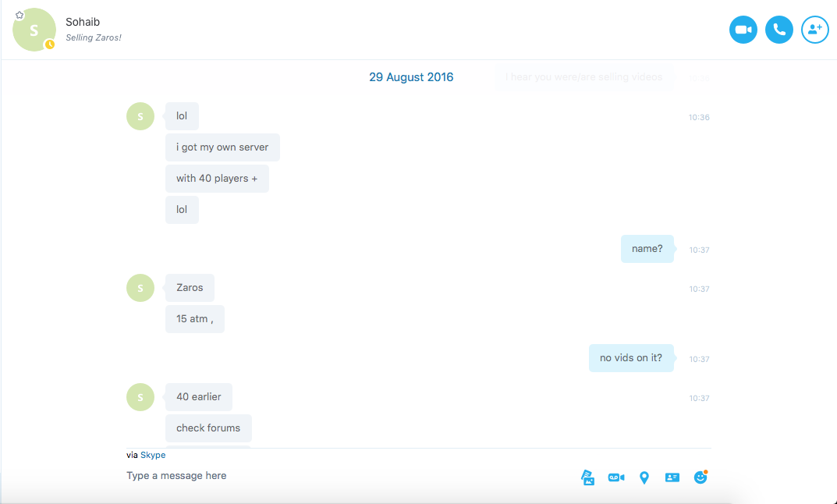This screenshot has height=504, width=837.
Task: Select the 'Selling Zaros!' mood message
Action: [94, 37]
